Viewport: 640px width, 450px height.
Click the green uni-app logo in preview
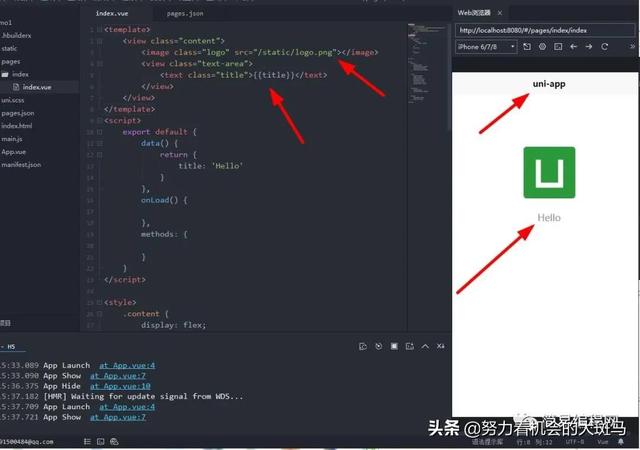(x=549, y=172)
